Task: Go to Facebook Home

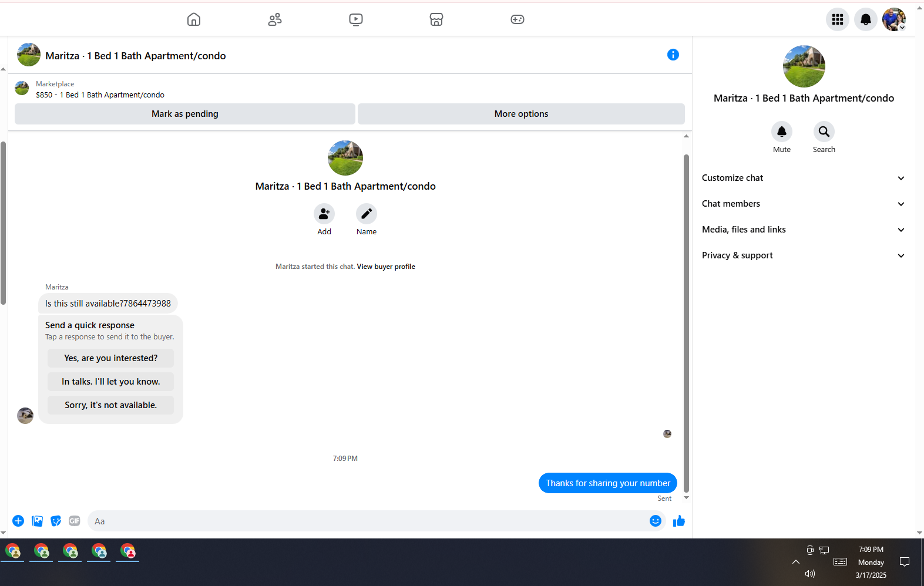Action: coord(194,19)
